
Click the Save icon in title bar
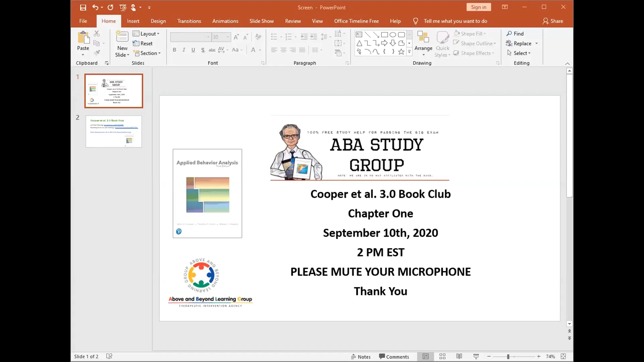click(83, 7)
